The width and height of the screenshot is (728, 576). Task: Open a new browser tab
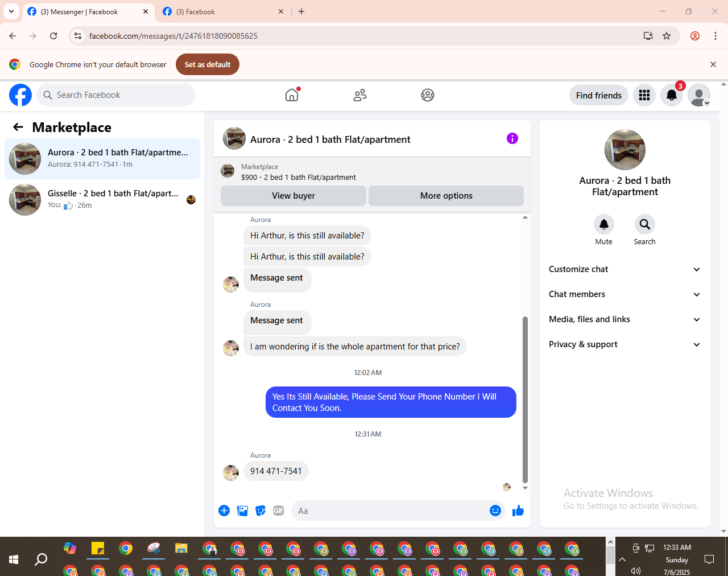pos(301,11)
